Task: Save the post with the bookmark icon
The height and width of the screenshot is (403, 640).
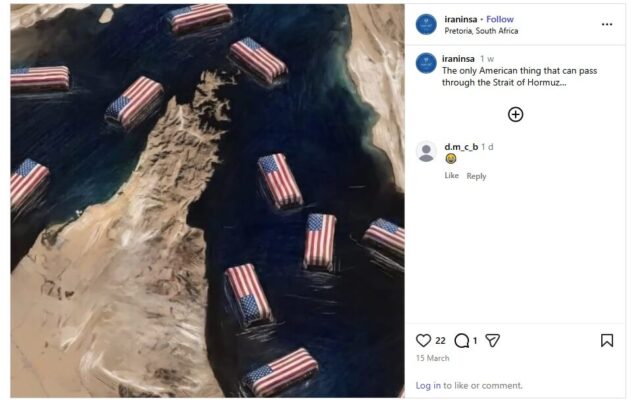Action: pyautogui.click(x=607, y=341)
